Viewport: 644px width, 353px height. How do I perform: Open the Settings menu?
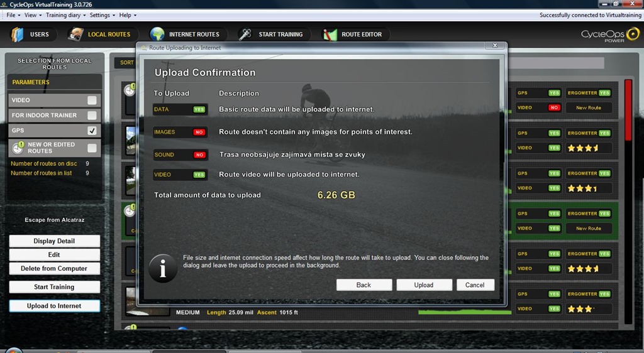(102, 15)
